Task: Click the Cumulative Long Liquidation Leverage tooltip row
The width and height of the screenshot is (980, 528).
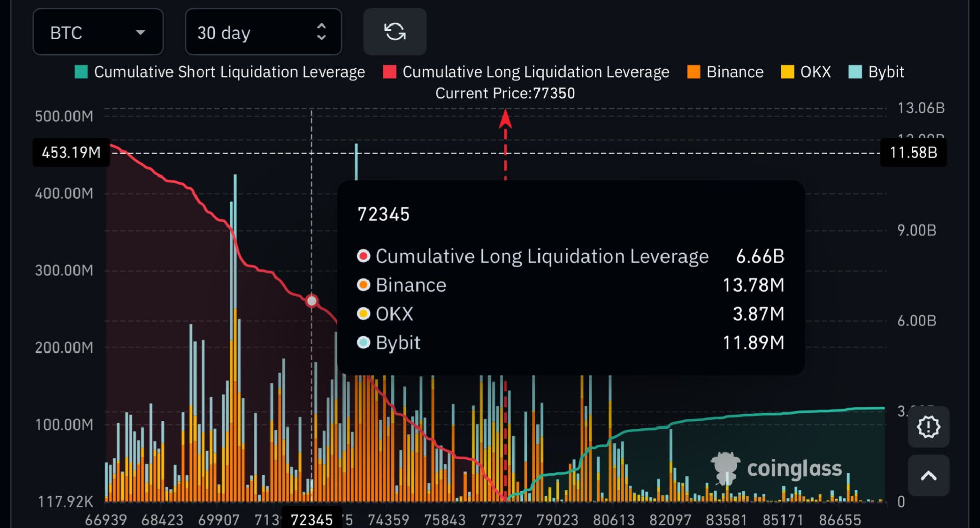Action: (571, 256)
